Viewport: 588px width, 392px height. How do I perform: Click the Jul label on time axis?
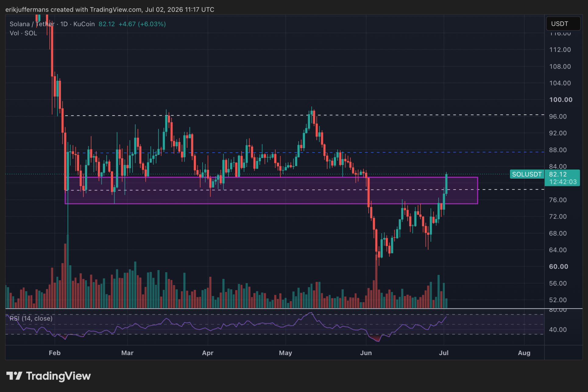point(444,353)
